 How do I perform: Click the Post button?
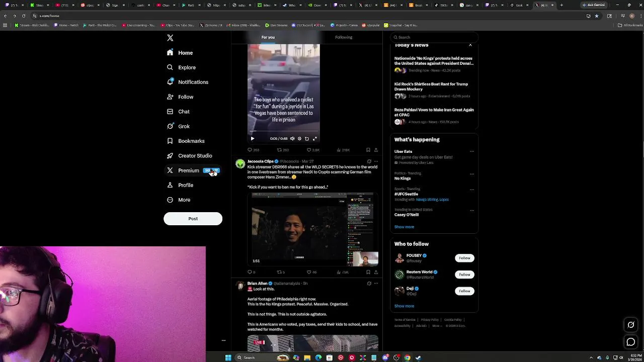coord(193,219)
